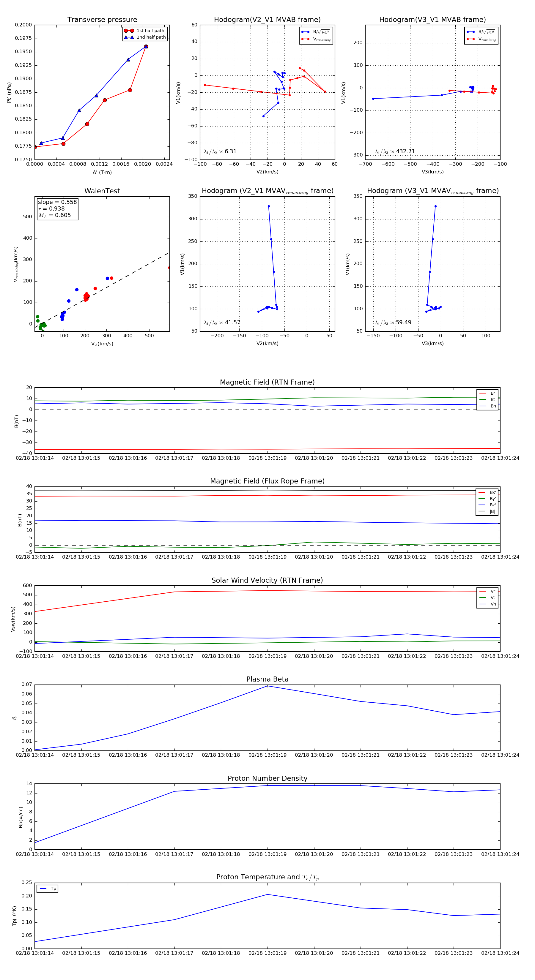This screenshot has height=980, width=535.
Task: Click the topmost data point in the Transverse pressure plot
Action: point(146,46)
